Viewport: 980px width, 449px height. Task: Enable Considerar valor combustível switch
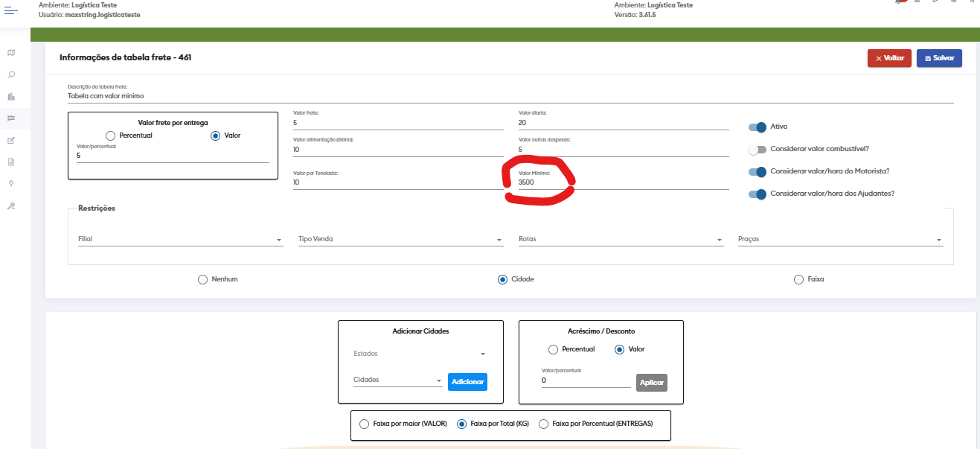coord(758,150)
